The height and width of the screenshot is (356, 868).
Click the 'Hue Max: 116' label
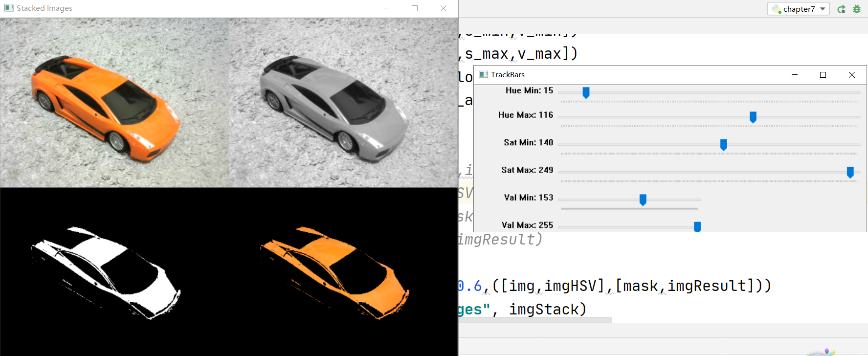tap(526, 115)
